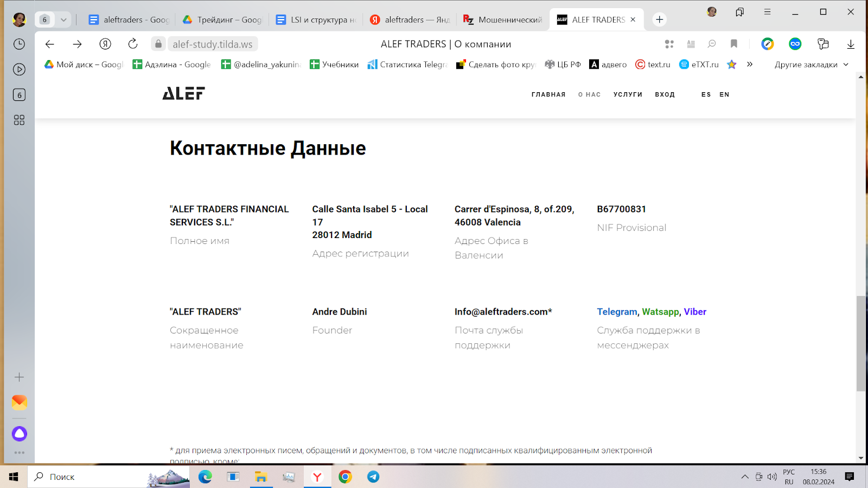Click the Info@aleftraders.com email text
Image resolution: width=868 pixels, height=488 pixels.
point(503,312)
